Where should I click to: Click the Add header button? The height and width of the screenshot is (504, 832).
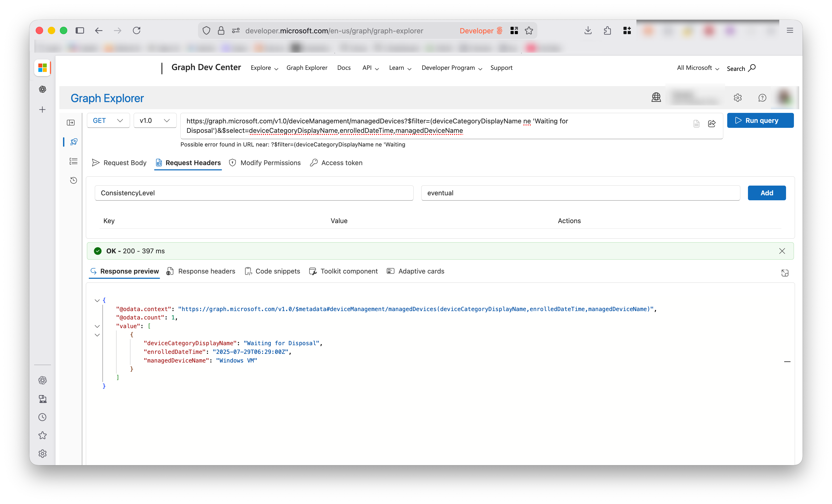click(x=767, y=193)
